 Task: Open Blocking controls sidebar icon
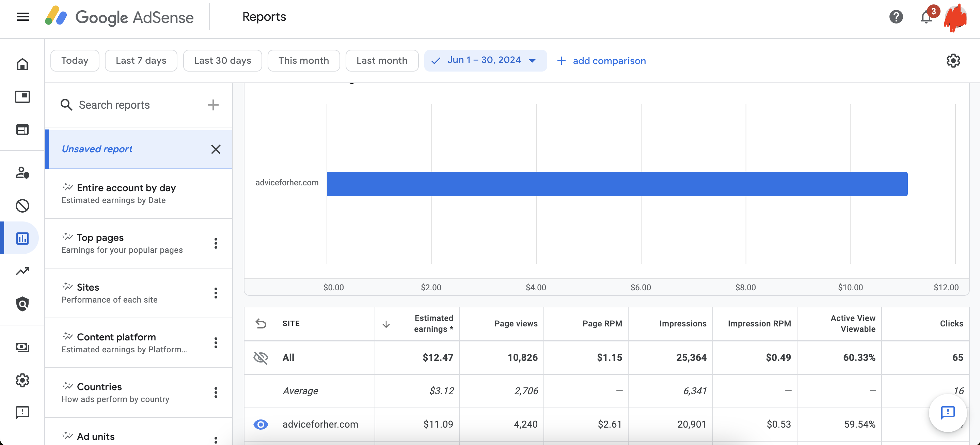(22, 205)
